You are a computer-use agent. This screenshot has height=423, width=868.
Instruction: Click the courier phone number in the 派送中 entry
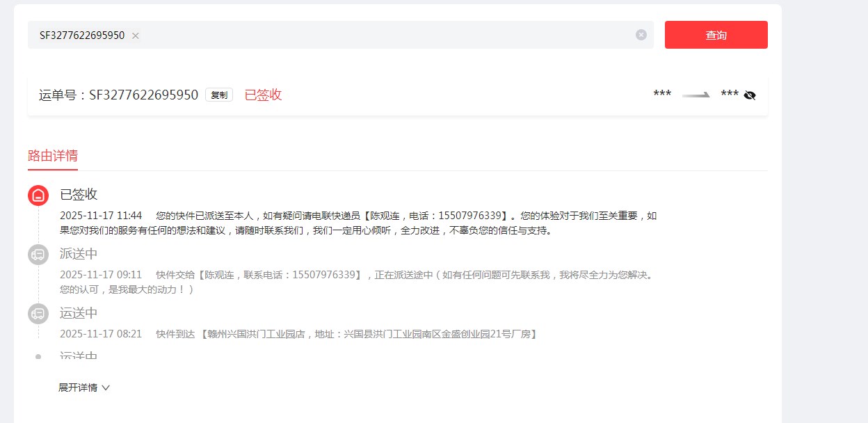click(325, 275)
